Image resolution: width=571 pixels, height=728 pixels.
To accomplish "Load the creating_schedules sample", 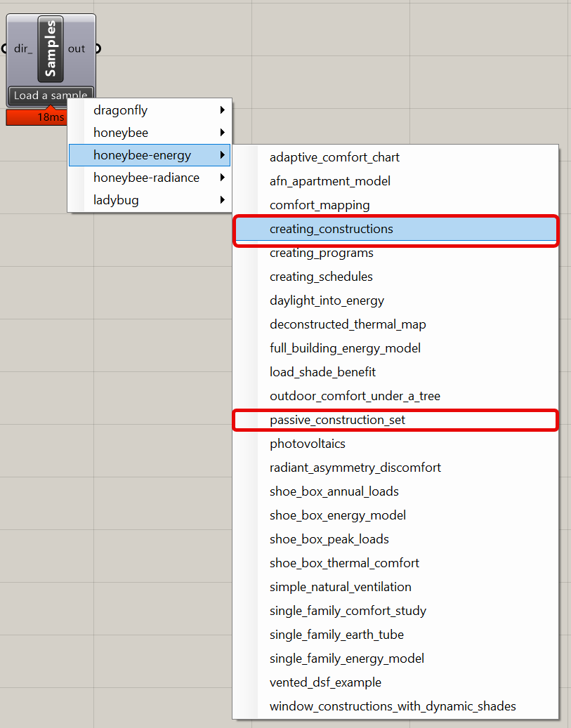I will (x=395, y=277).
